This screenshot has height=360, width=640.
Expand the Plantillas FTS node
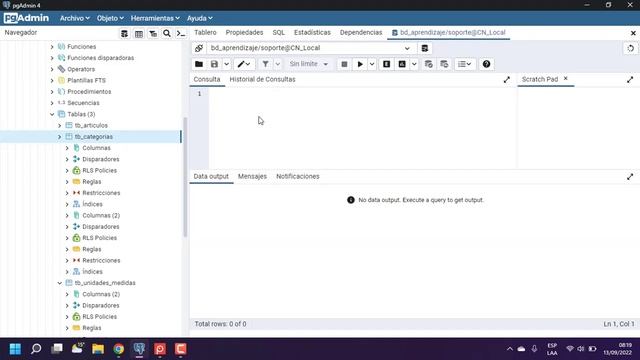(52, 80)
